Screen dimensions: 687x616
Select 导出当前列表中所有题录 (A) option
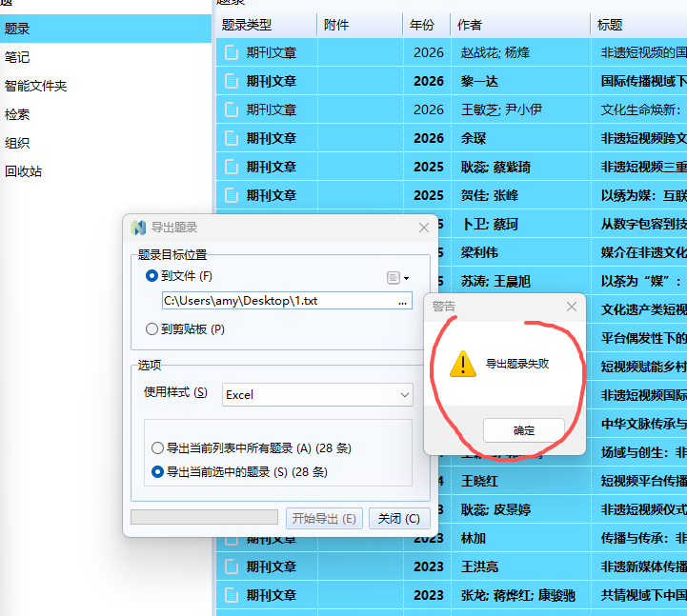(251, 447)
